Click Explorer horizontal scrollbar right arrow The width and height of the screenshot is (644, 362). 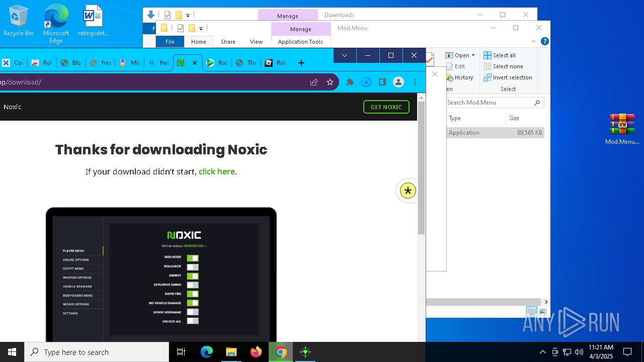[x=546, y=302]
